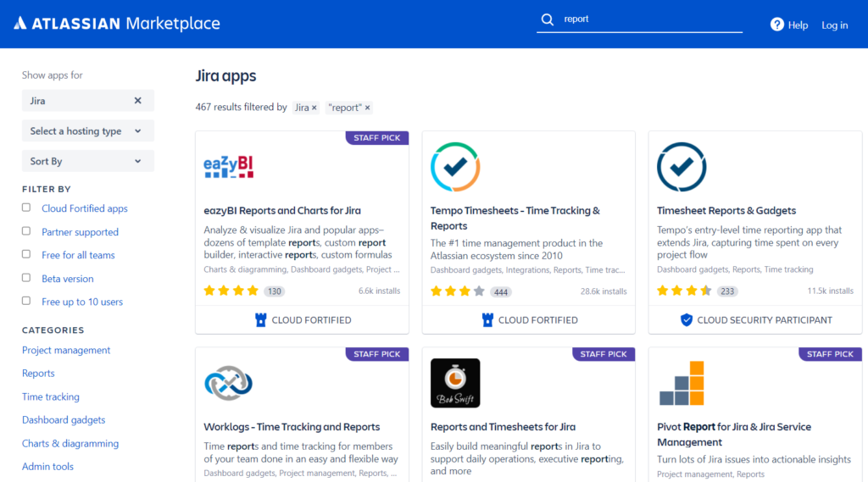
Task: Open the Bob Swift app logo
Action: coord(455,383)
